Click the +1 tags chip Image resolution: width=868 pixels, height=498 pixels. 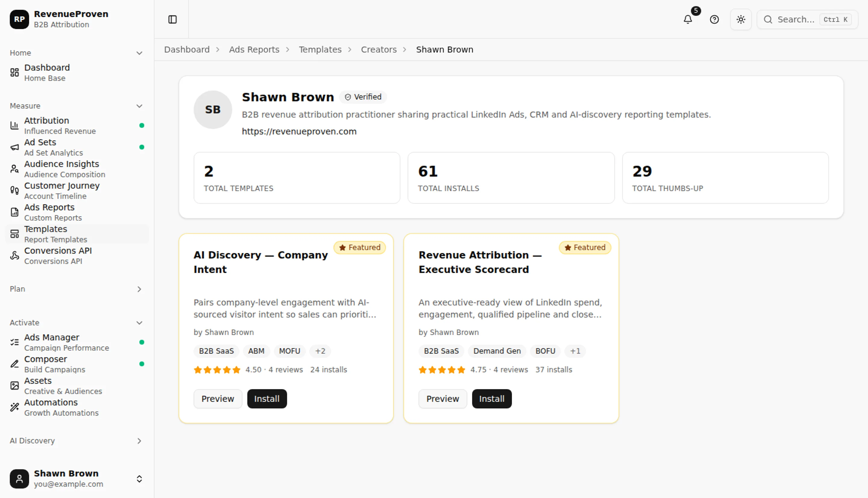pos(575,351)
